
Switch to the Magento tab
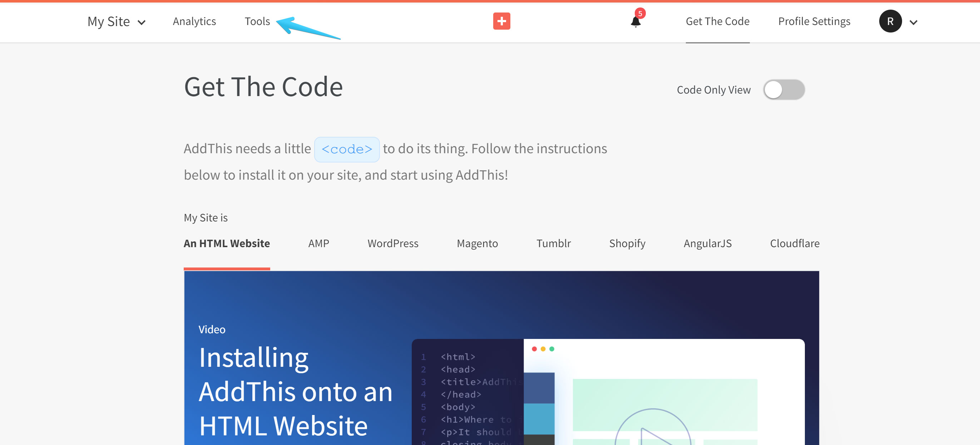[477, 243]
